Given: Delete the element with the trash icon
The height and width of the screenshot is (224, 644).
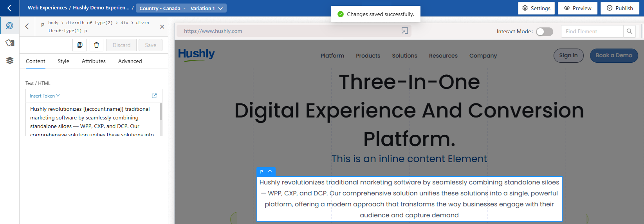Looking at the screenshot, I should coord(96,45).
